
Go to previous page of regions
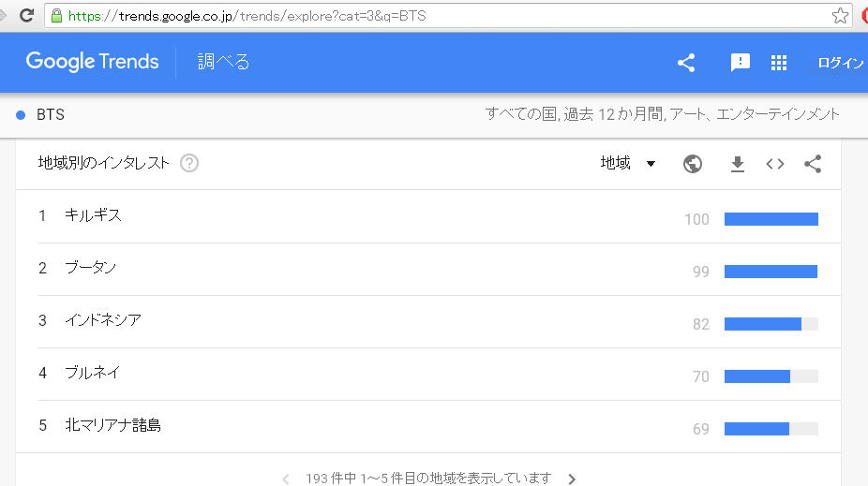point(286,479)
